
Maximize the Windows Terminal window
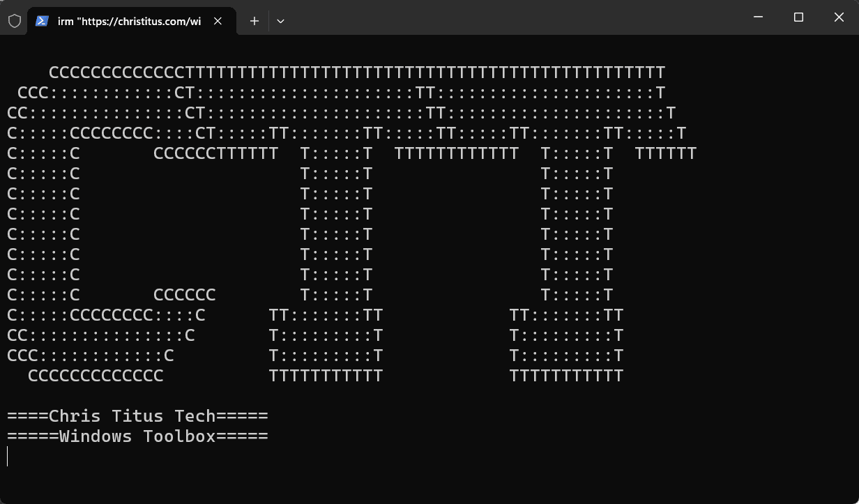pyautogui.click(x=799, y=17)
